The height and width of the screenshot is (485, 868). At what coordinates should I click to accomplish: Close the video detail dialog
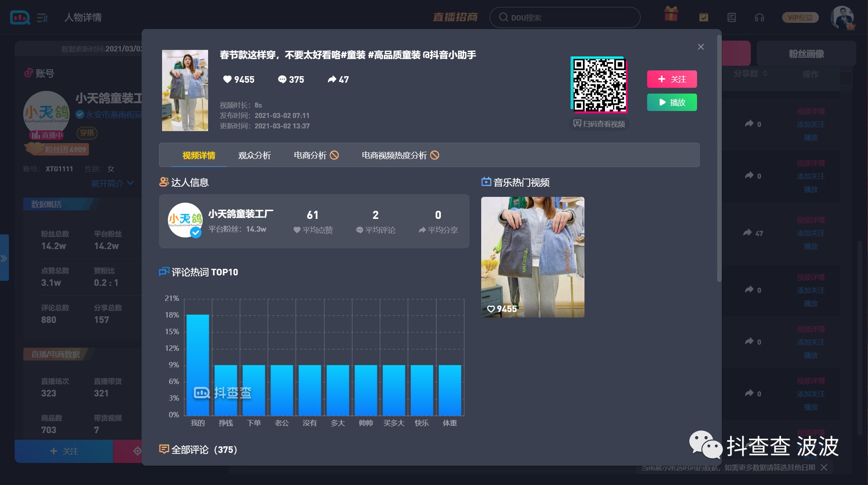pyautogui.click(x=701, y=47)
